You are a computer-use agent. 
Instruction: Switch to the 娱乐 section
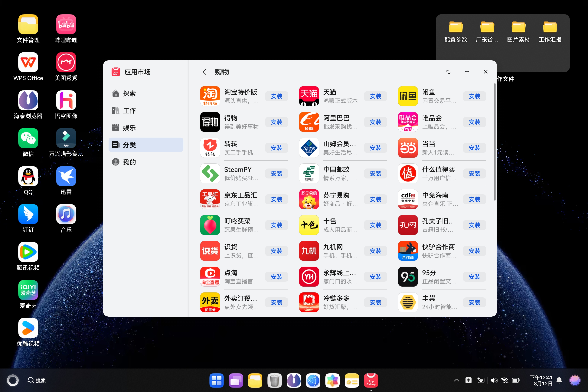(146, 128)
